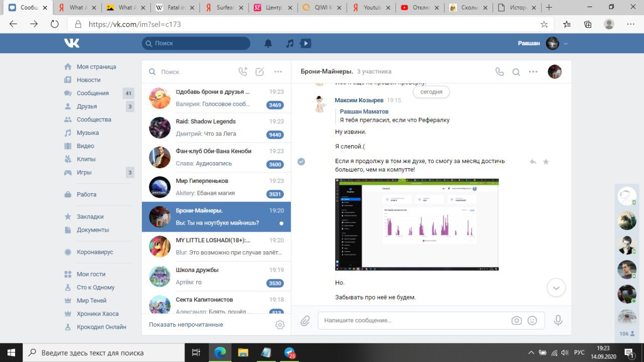Refresh the page in browser
This screenshot has height=362, width=644.
tap(54, 24)
